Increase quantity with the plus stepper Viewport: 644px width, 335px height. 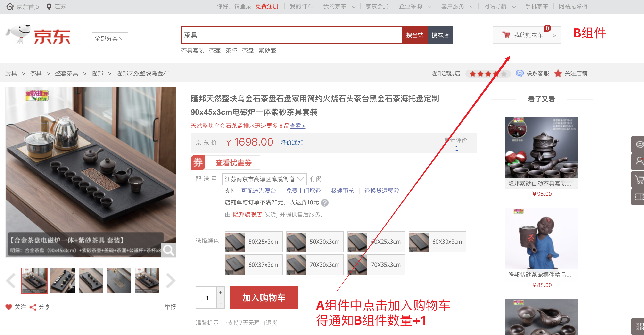click(220, 293)
